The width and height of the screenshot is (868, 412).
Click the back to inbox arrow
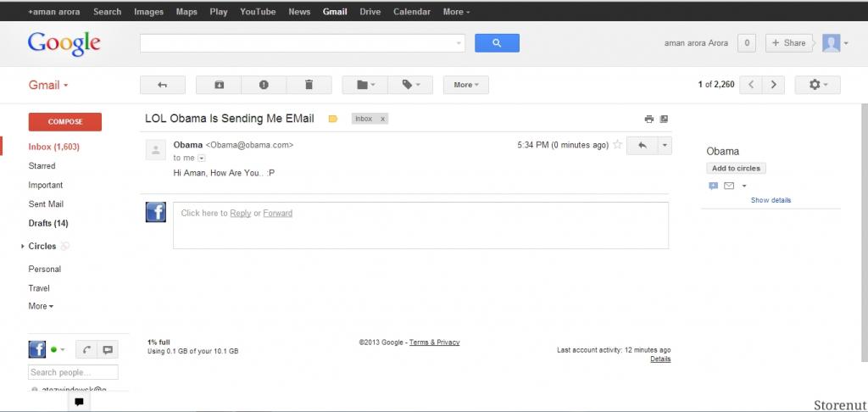(162, 85)
